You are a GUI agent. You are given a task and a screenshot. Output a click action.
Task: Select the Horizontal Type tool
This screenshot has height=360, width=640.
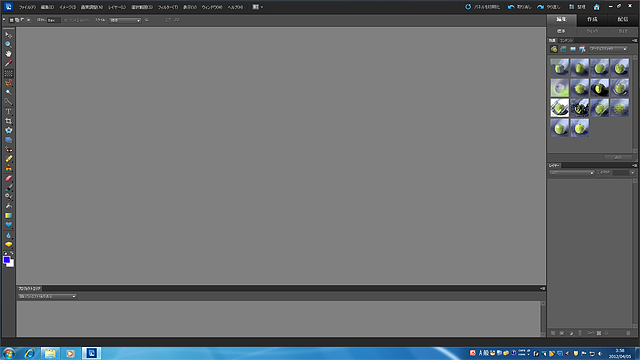pyautogui.click(x=8, y=111)
